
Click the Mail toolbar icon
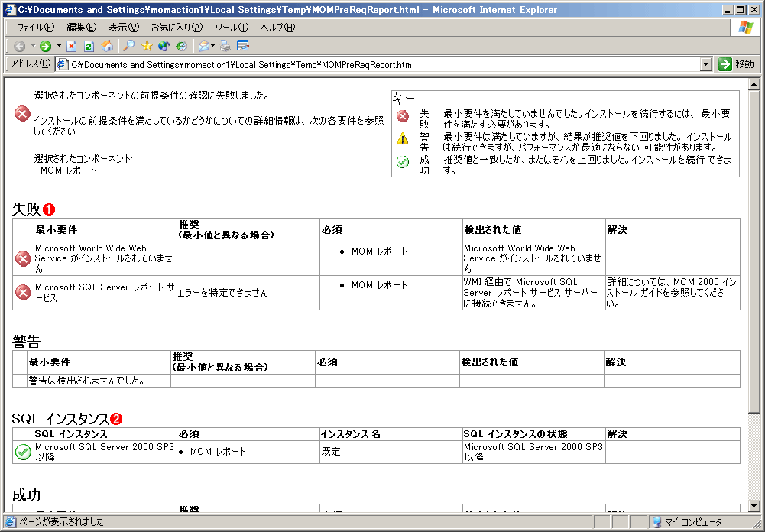click(x=204, y=47)
